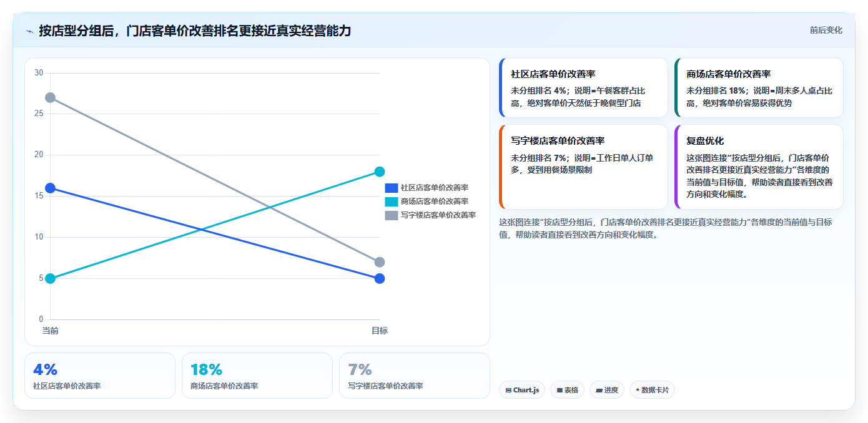Click the 社区店客单价改善率 legend label
The image size is (868, 423).
pos(435,188)
